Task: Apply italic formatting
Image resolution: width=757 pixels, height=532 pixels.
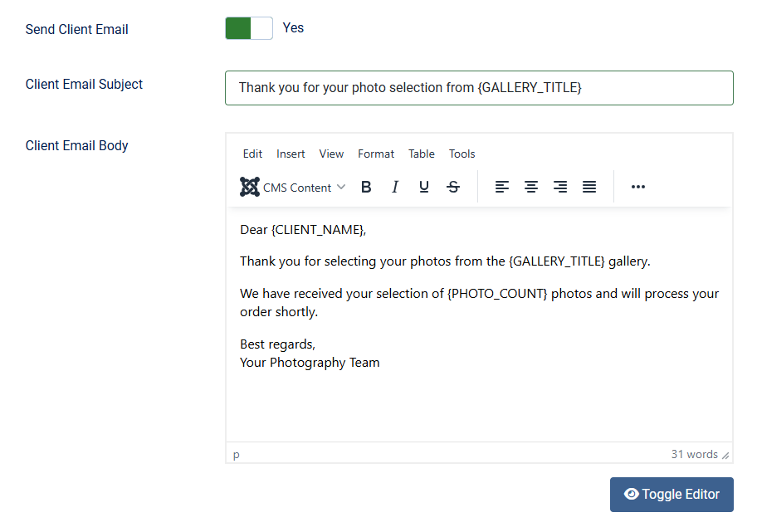Action: coord(395,187)
